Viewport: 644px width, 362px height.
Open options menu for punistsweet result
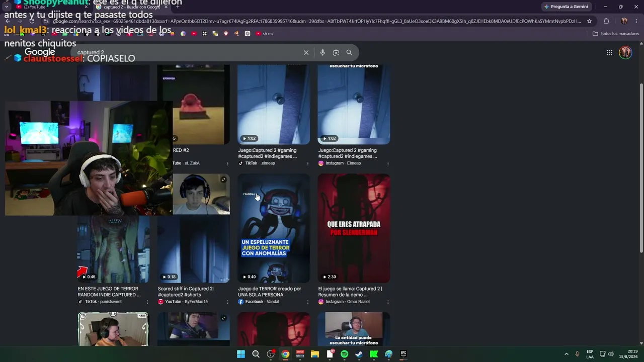click(147, 302)
